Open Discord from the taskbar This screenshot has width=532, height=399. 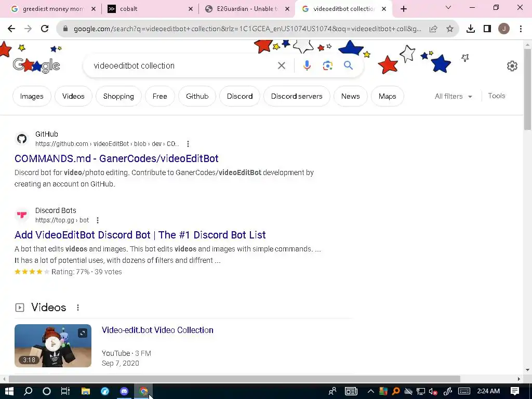124,391
